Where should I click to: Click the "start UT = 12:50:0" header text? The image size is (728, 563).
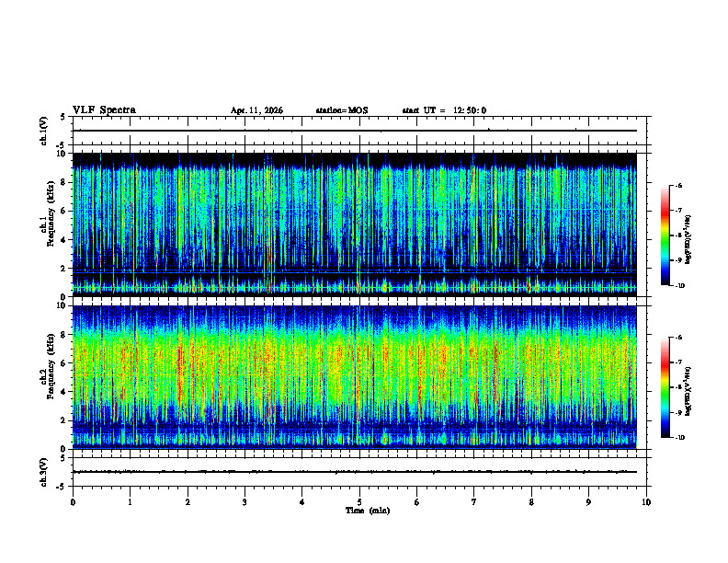coord(444,110)
